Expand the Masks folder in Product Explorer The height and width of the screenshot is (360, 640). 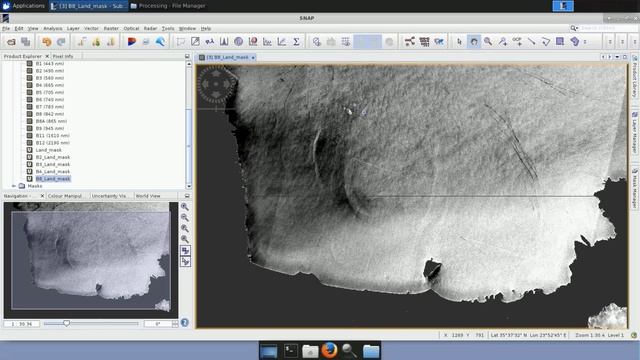point(14,186)
